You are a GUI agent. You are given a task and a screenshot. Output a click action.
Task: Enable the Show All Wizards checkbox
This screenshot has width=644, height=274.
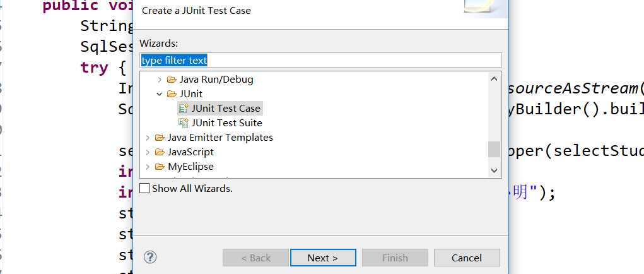pos(144,189)
